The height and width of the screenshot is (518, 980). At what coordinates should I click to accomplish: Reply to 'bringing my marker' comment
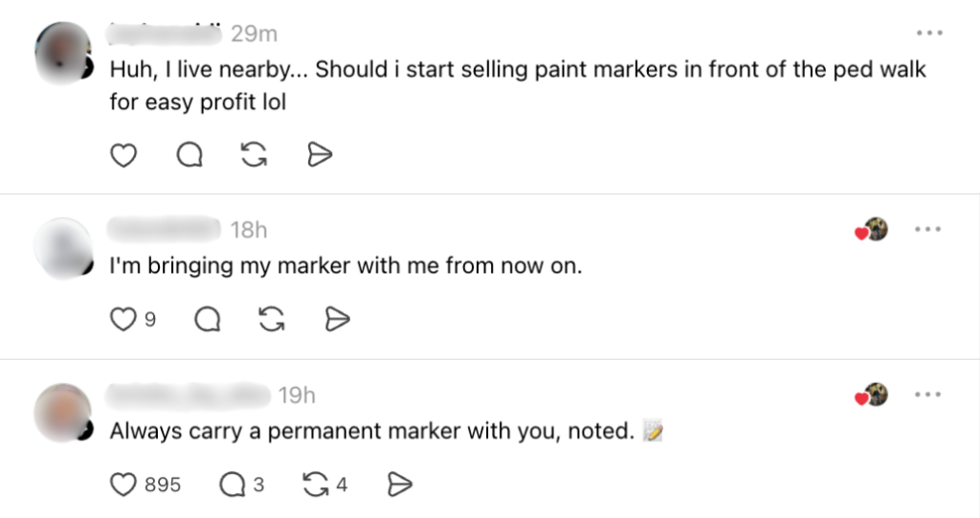(x=207, y=320)
